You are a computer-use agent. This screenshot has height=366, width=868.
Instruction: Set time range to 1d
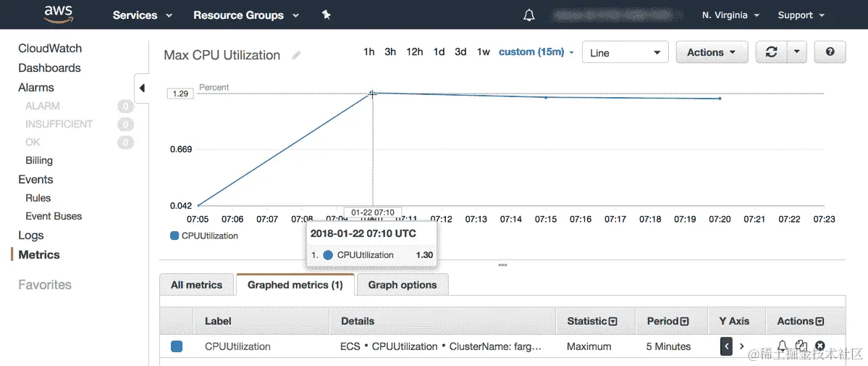(439, 52)
